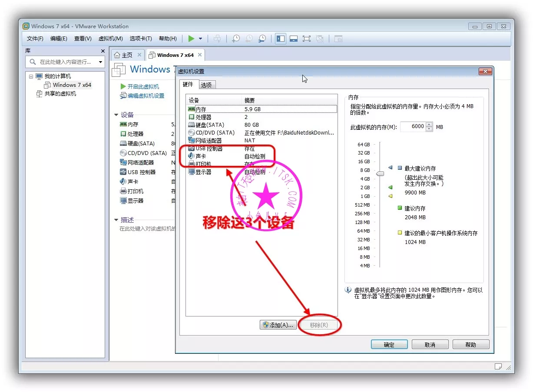Toggle the thumbnail bar view button
Viewport: 533px width, 392px height.
(x=294, y=39)
